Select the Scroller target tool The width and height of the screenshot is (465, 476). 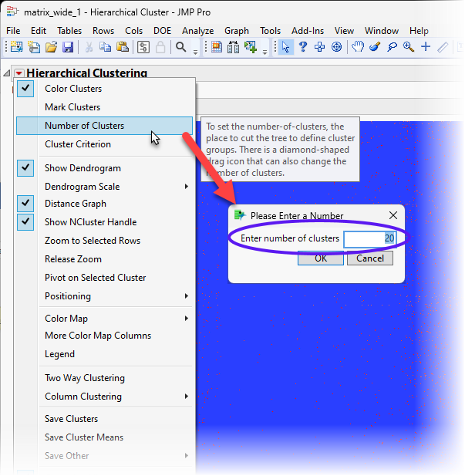336,47
